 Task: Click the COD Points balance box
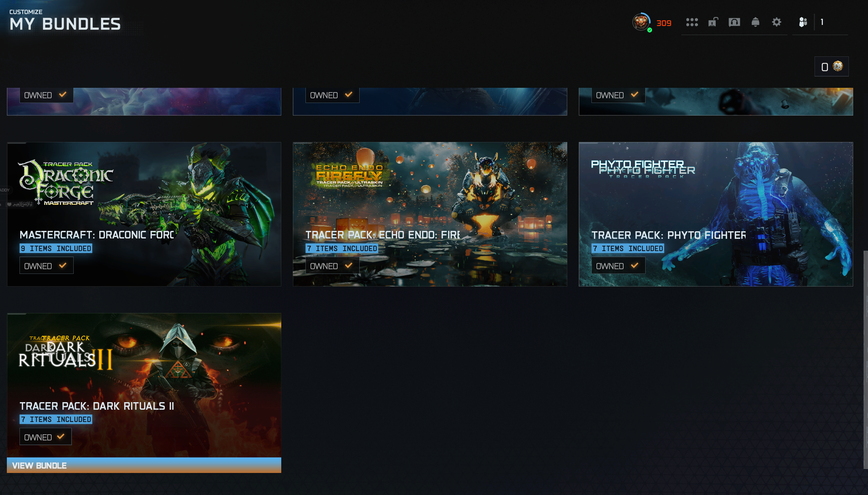point(832,66)
